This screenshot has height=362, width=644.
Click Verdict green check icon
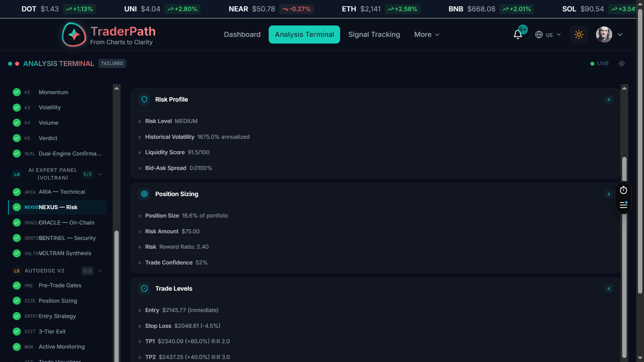coord(17,138)
